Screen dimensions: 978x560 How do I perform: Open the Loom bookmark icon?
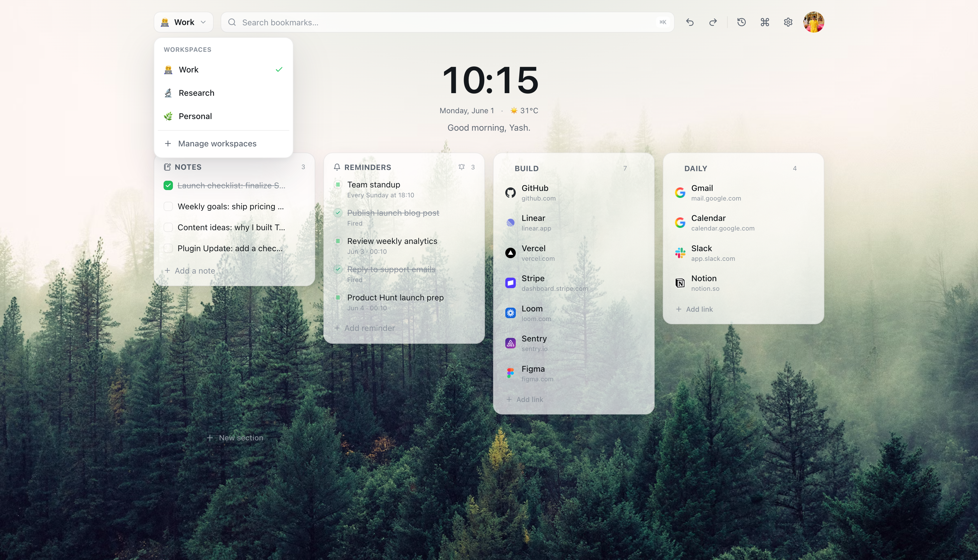coord(510,313)
